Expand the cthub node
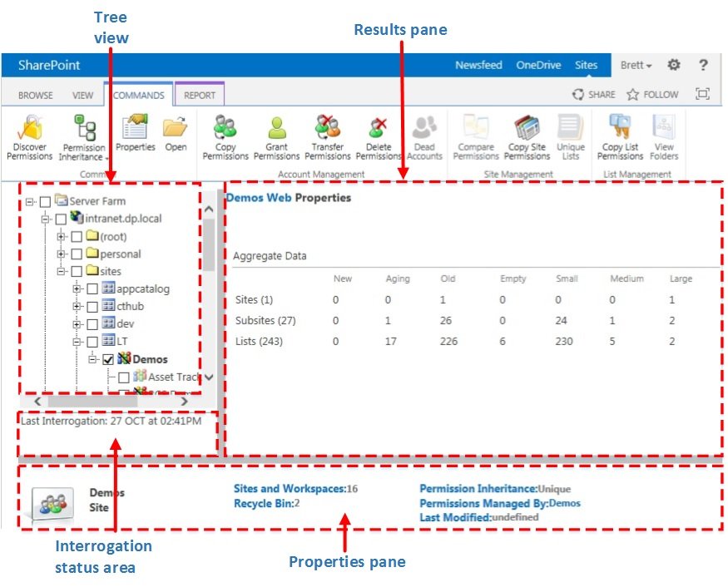This screenshot has width=728, height=587. click(77, 306)
